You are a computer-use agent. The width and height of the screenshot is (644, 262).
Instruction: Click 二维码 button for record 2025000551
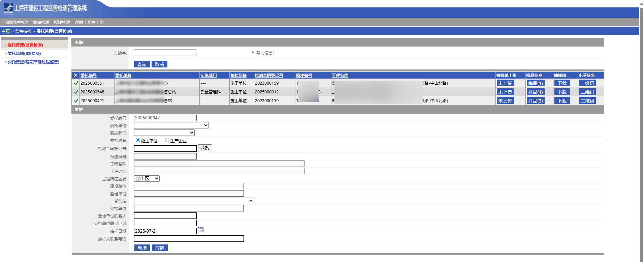(x=587, y=83)
